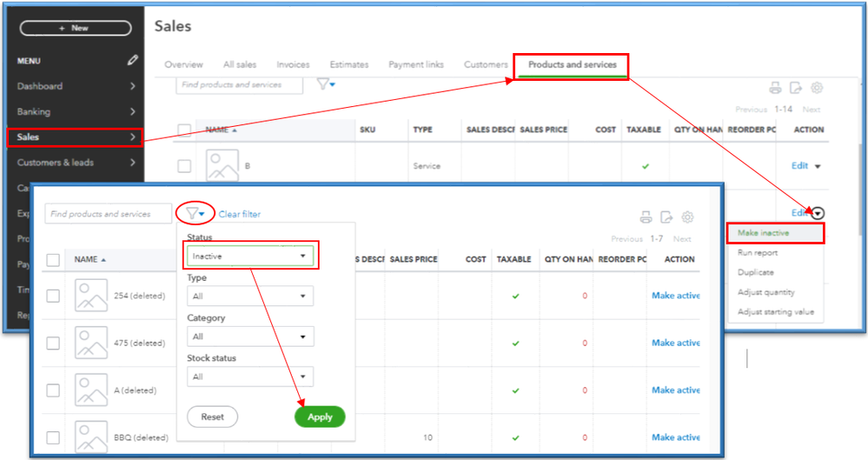Tick front window select-all checkbox
868x460 pixels.
click(x=53, y=259)
